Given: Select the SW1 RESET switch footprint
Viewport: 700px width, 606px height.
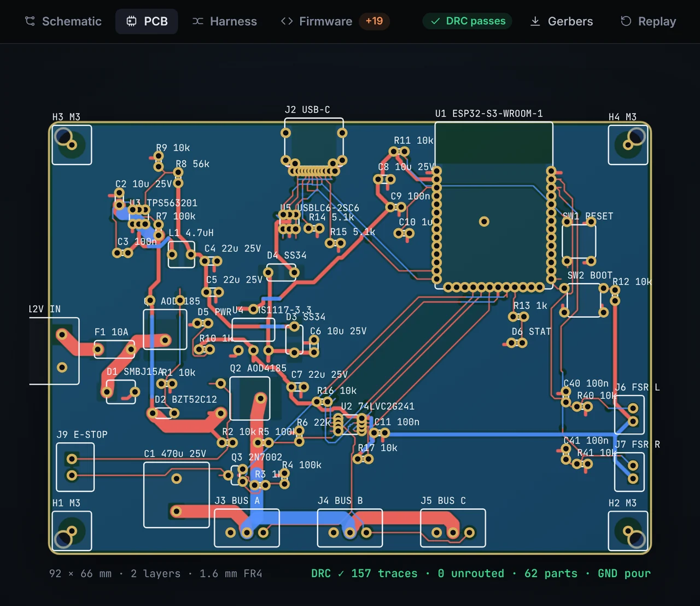Looking at the screenshot, I should tap(579, 241).
